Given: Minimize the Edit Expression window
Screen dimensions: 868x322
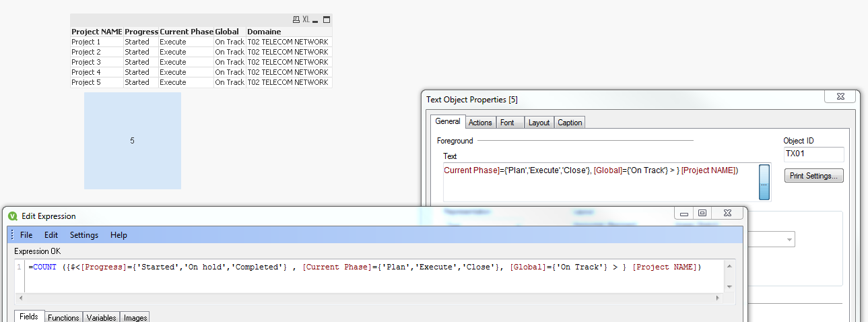Looking at the screenshot, I should pyautogui.click(x=684, y=213).
